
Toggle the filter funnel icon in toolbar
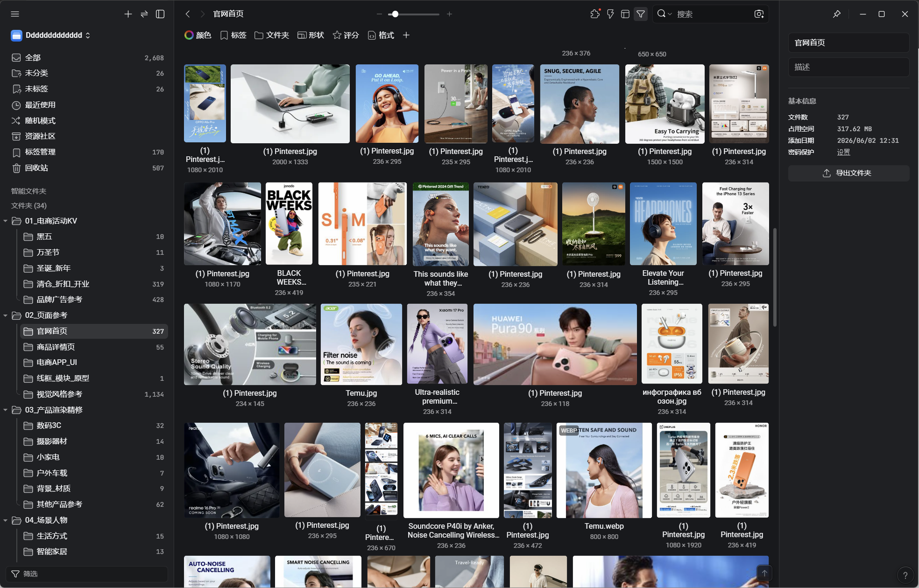pos(641,14)
